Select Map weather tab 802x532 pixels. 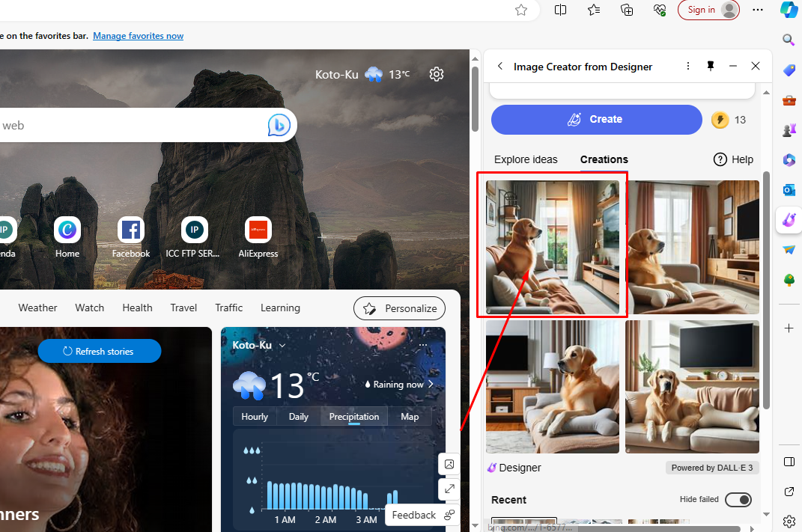tap(410, 417)
